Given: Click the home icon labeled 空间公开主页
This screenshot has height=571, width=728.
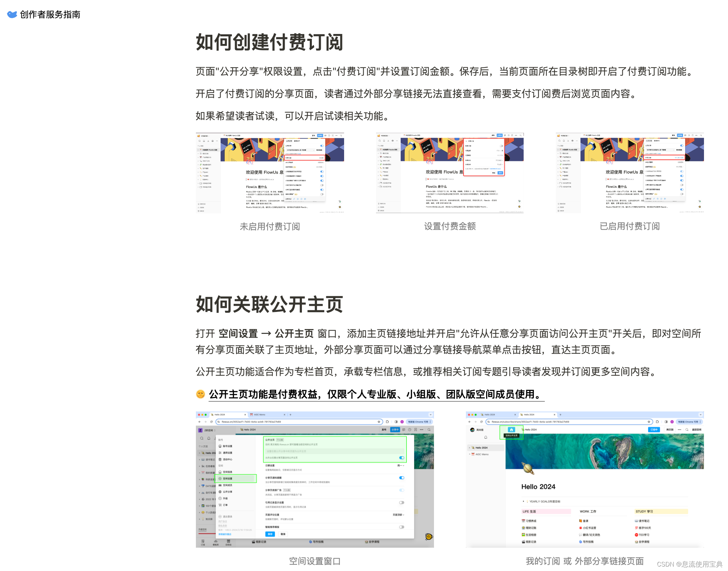Looking at the screenshot, I should [x=511, y=430].
